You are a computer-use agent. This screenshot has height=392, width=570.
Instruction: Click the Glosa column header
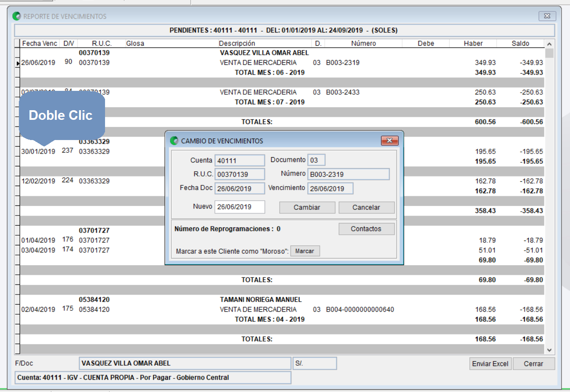tap(135, 43)
